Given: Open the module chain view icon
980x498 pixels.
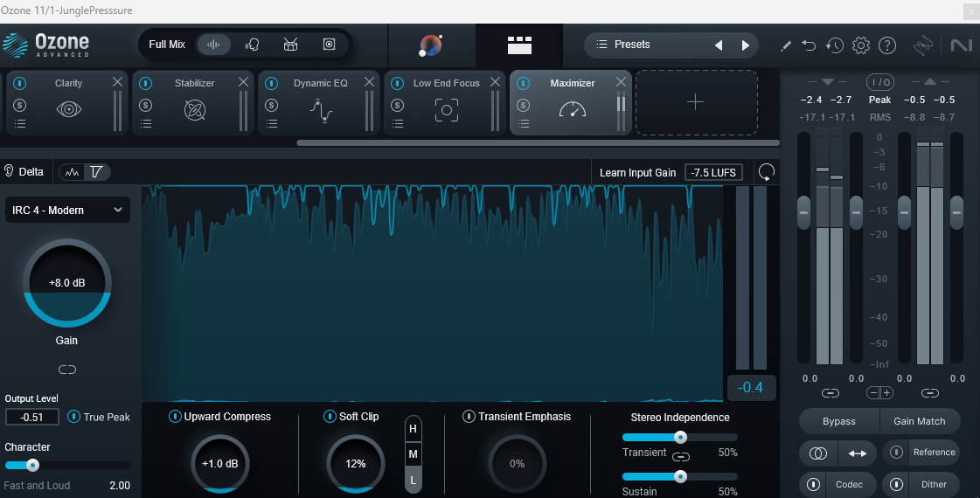Looking at the screenshot, I should click(519, 45).
